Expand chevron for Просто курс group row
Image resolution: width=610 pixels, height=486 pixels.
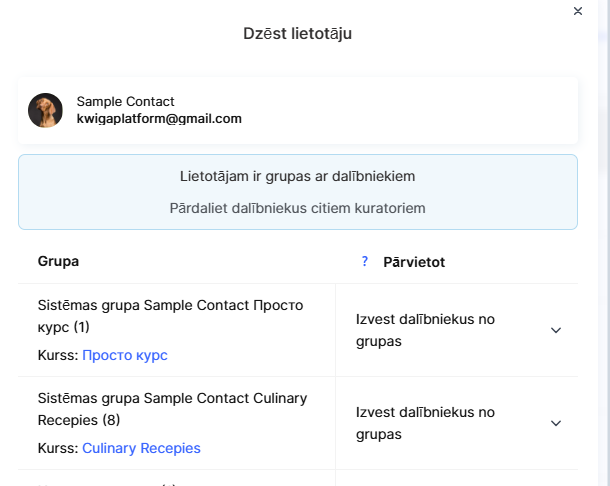[x=556, y=331]
